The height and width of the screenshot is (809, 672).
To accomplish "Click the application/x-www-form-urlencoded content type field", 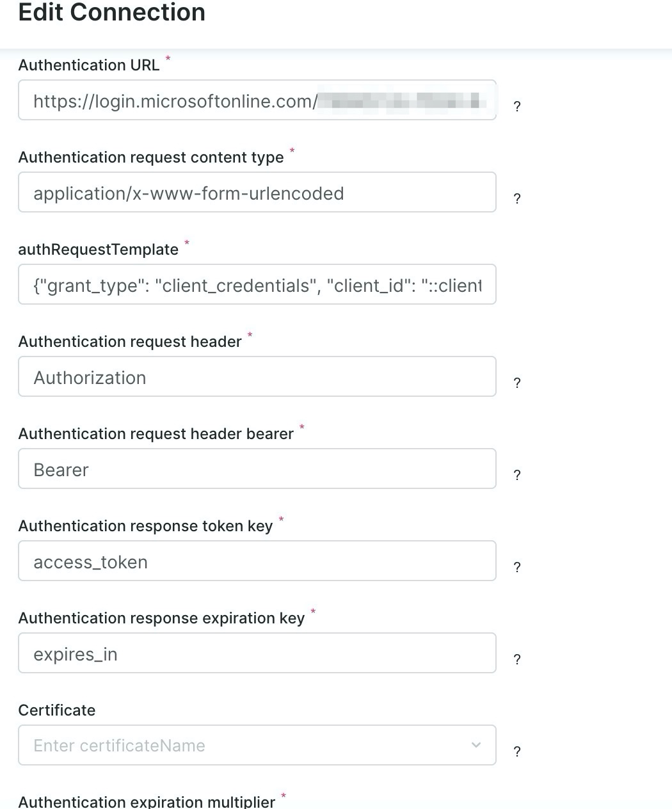I will [256, 193].
